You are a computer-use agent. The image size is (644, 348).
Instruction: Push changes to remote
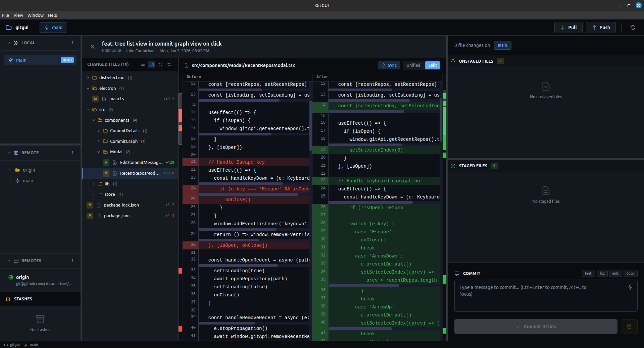tap(600, 27)
